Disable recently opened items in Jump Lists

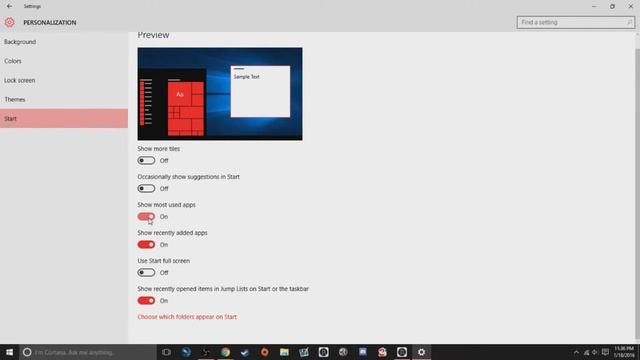tap(146, 301)
